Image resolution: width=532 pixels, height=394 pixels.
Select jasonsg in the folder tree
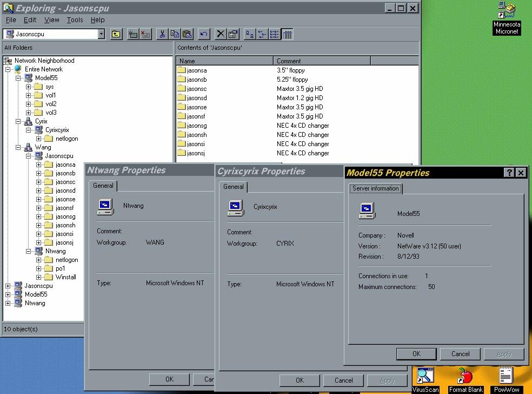coord(65,216)
